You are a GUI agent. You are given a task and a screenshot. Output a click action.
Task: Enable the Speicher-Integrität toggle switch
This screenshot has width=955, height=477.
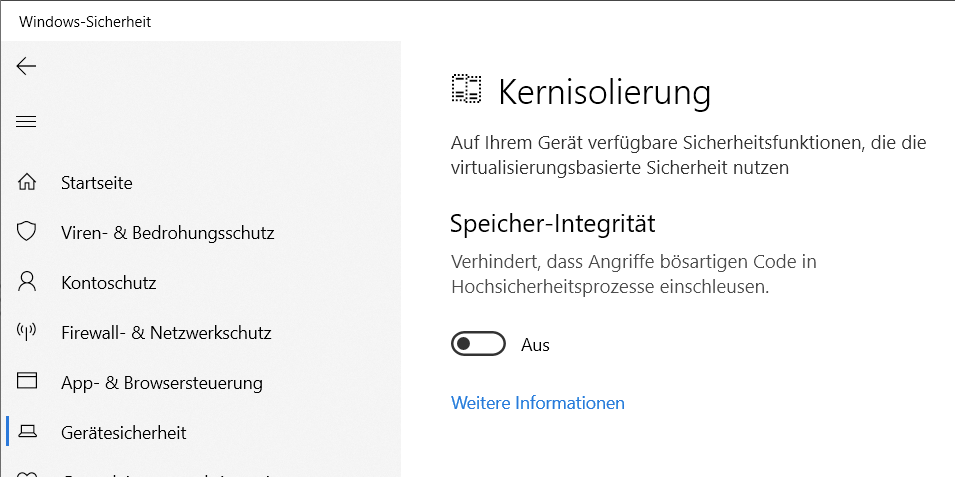[478, 345]
